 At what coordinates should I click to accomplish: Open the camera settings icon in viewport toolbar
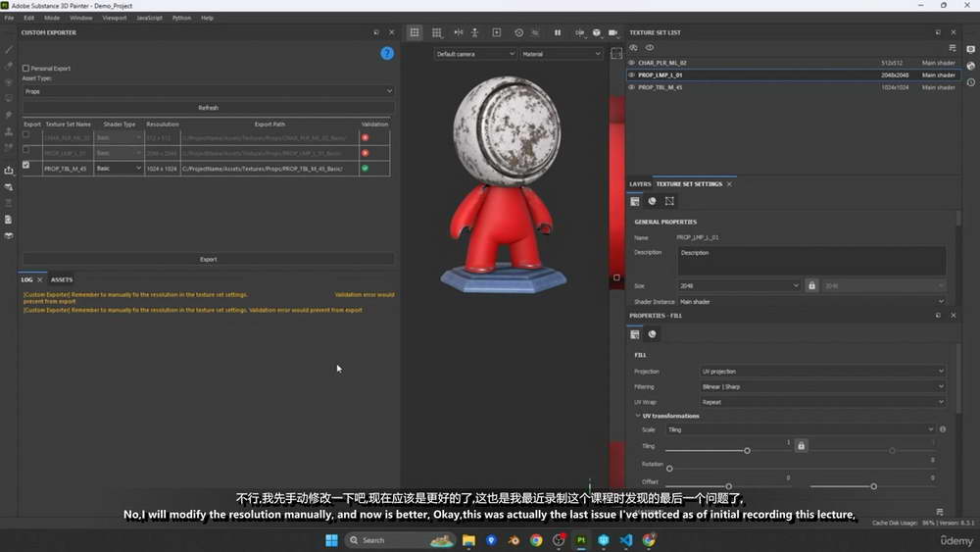click(x=613, y=32)
